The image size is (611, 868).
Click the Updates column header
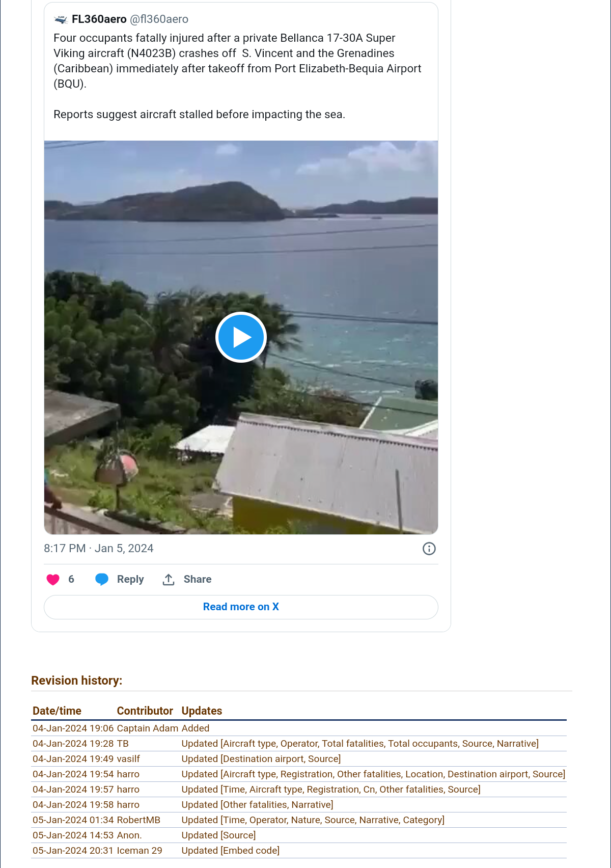[x=202, y=711]
